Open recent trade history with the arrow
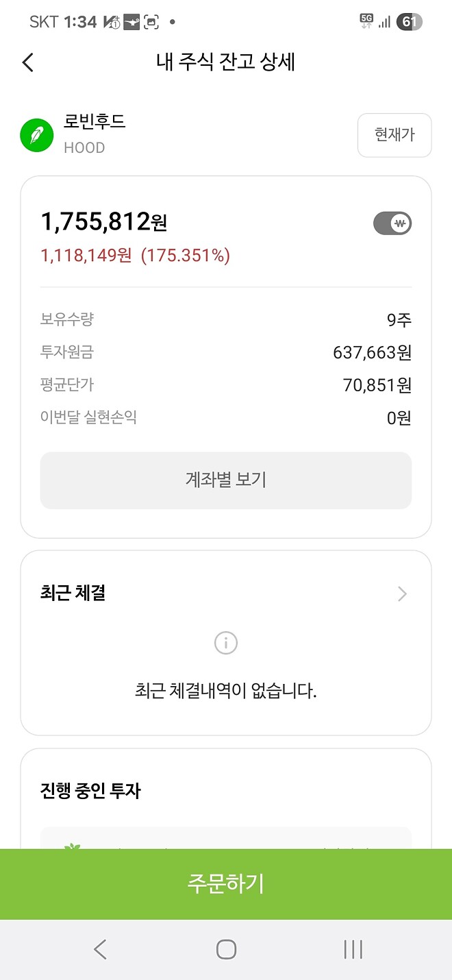The width and height of the screenshot is (452, 980). (x=402, y=593)
